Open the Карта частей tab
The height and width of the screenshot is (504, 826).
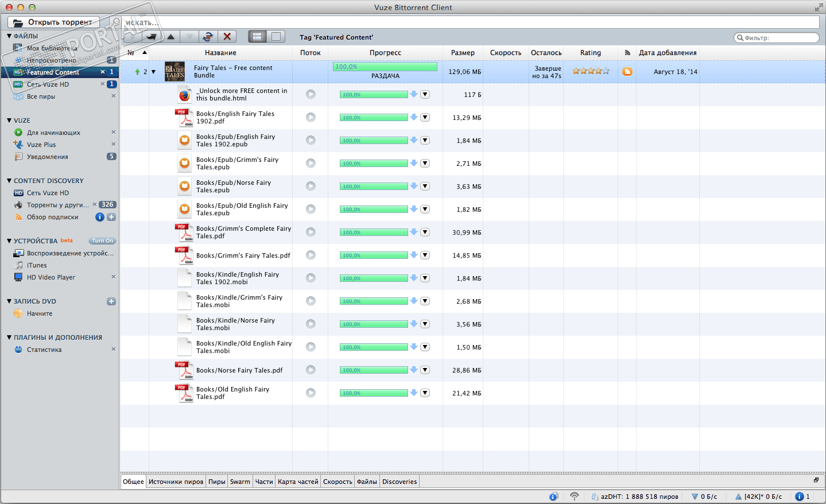pos(298,482)
